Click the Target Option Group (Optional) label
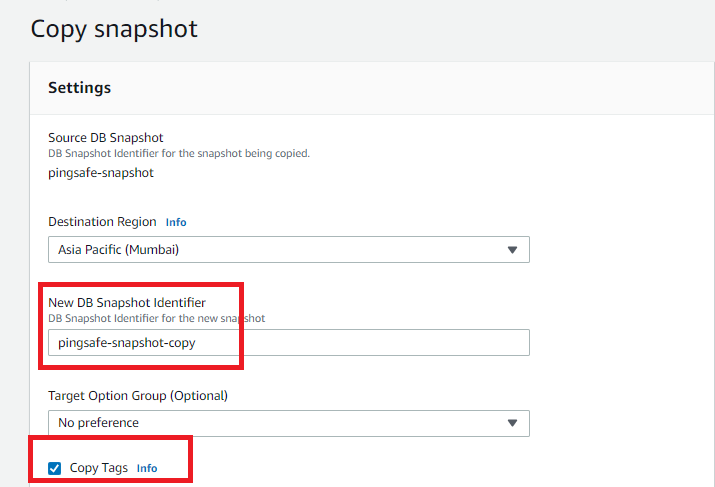 (x=138, y=395)
